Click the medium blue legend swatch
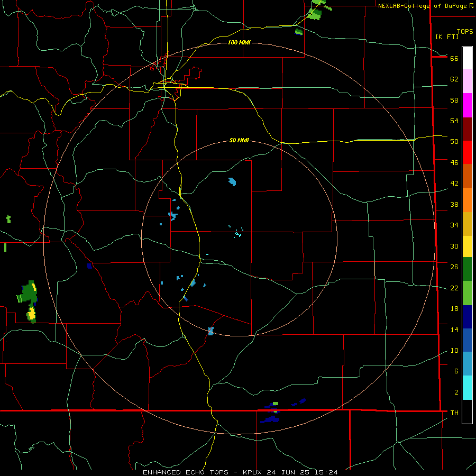Image resolution: width=476 pixels, height=476 pixels. (x=467, y=340)
